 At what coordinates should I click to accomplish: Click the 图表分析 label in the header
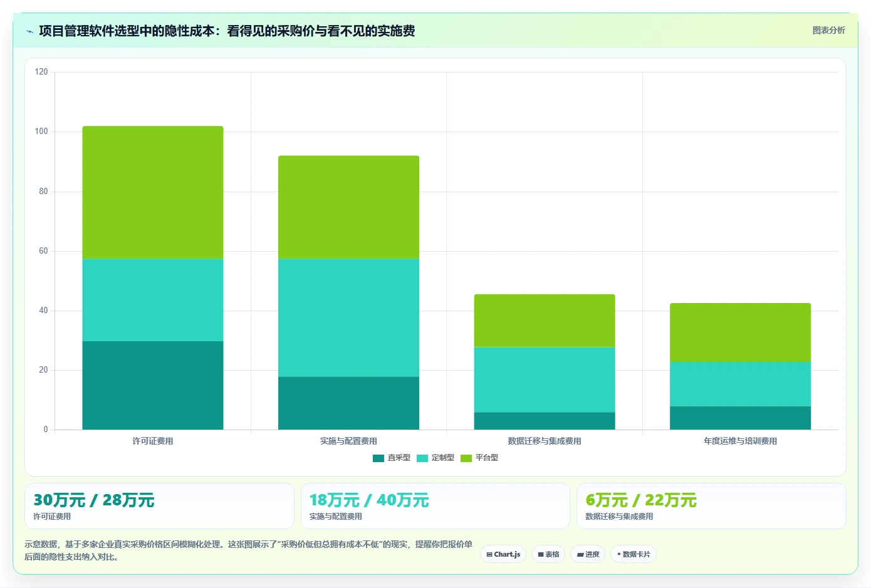[x=828, y=30]
